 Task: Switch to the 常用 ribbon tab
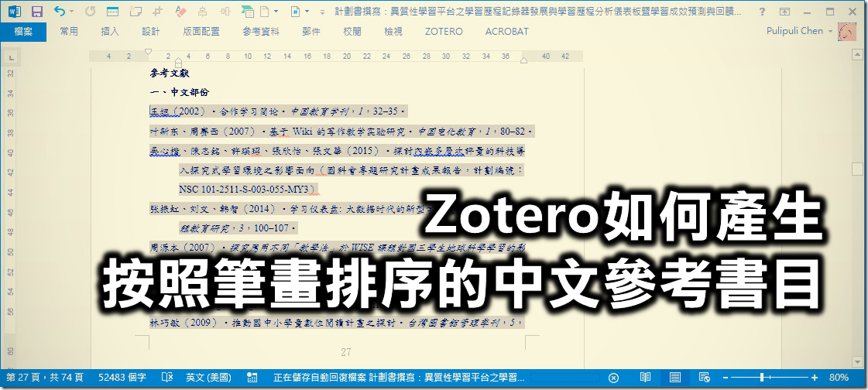69,32
